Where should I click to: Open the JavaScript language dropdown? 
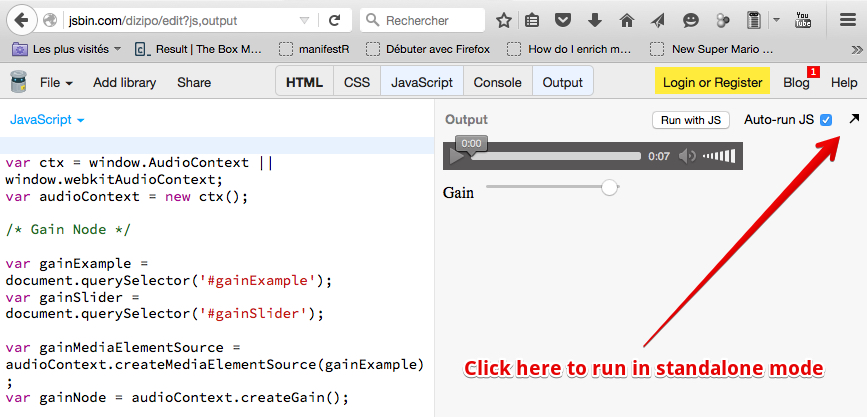[x=47, y=119]
